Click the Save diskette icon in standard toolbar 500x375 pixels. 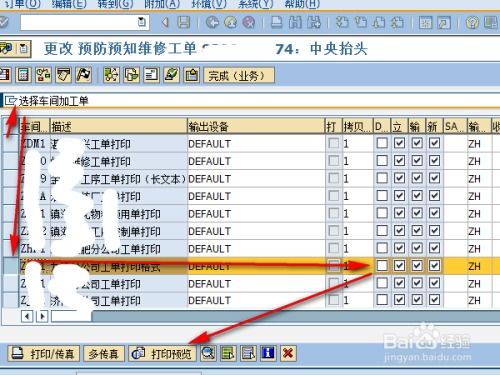184,23
